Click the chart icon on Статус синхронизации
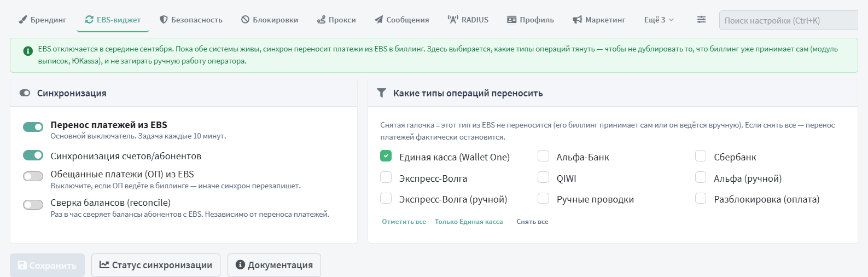The image size is (868, 277). click(104, 265)
